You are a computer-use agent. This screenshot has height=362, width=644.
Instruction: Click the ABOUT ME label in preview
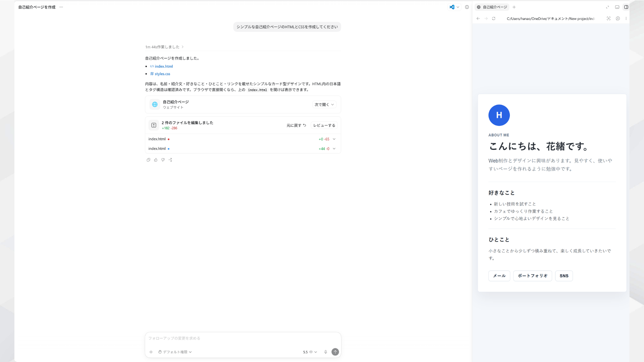point(499,135)
